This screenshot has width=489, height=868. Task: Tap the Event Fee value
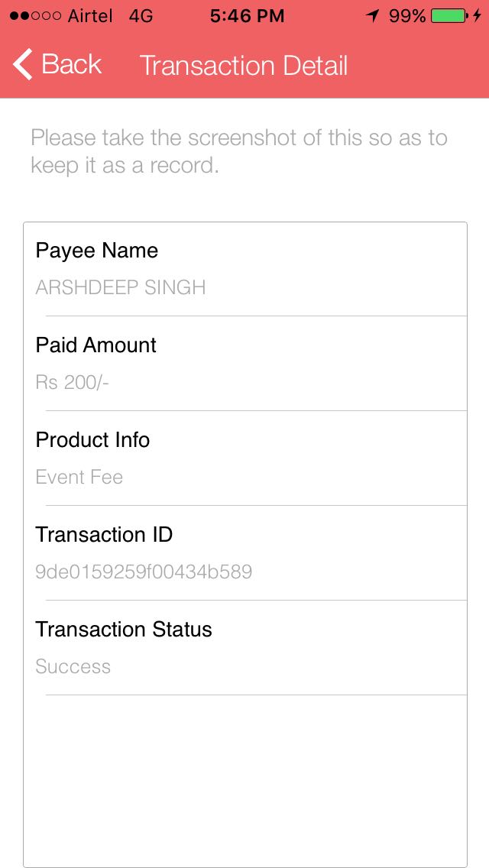[x=79, y=477]
